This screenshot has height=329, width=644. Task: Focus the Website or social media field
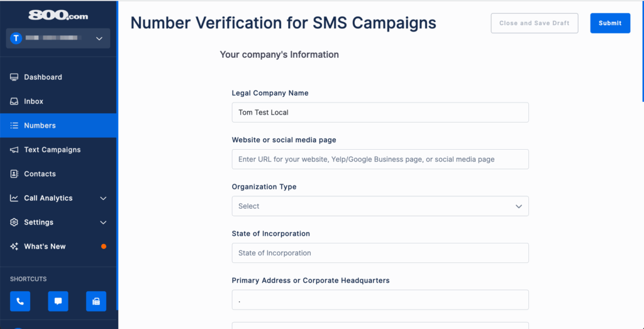pos(380,159)
